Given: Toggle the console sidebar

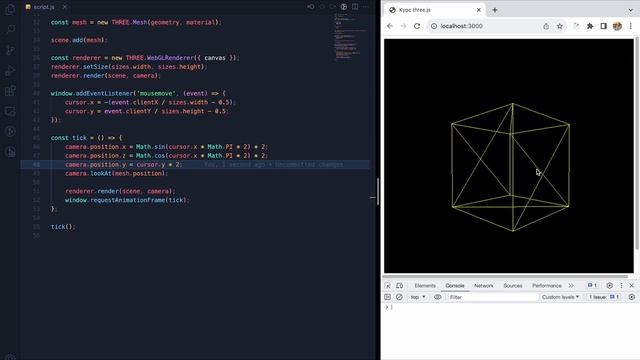Looking at the screenshot, I should pyautogui.click(x=388, y=297).
